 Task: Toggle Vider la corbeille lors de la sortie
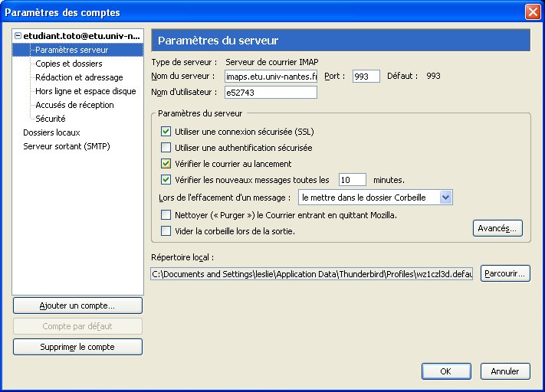click(x=166, y=231)
